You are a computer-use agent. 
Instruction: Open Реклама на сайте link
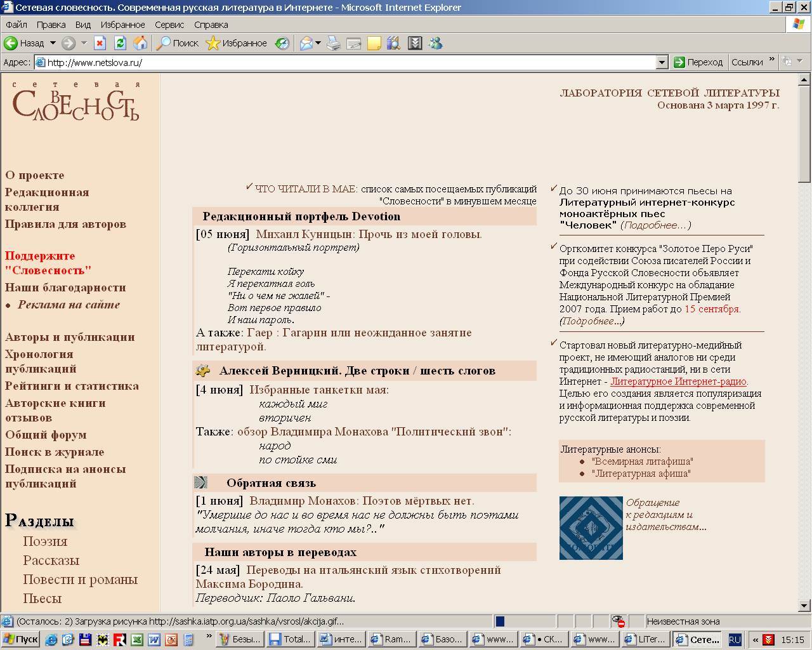(69, 305)
